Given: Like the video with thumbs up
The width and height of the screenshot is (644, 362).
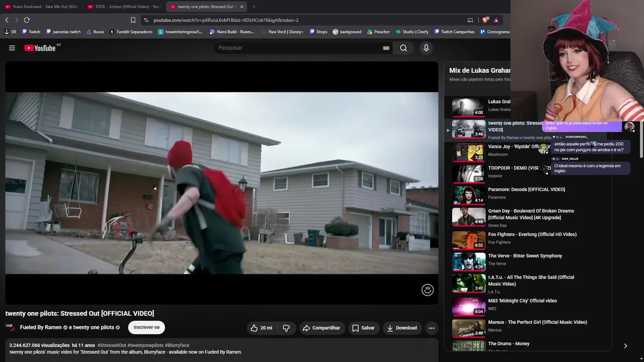Looking at the screenshot, I should (261, 328).
